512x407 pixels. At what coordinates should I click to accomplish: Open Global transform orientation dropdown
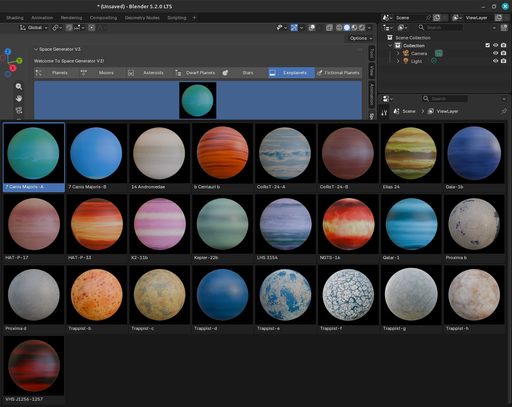point(34,28)
